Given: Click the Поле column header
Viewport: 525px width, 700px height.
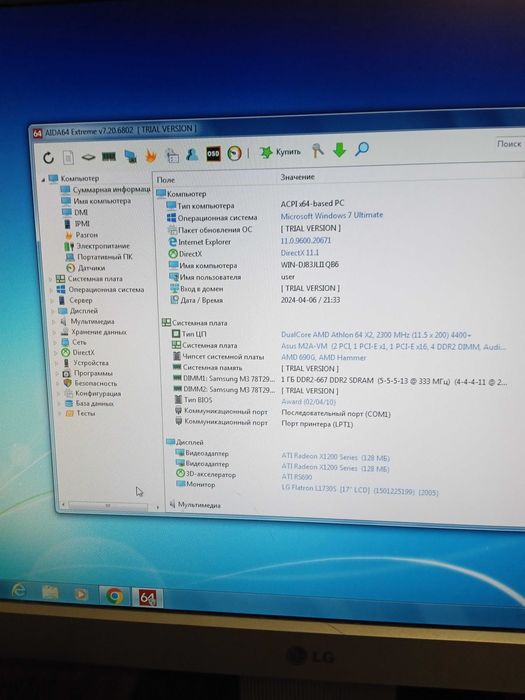Looking at the screenshot, I should pos(166,180).
